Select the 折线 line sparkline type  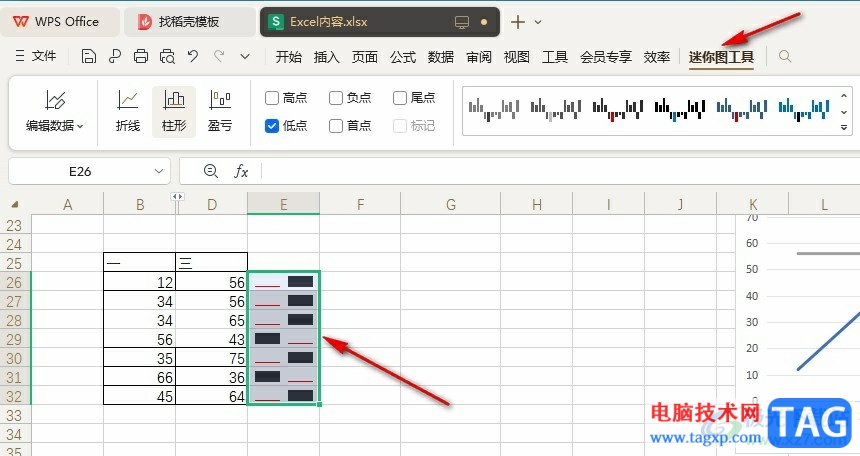tap(128, 111)
